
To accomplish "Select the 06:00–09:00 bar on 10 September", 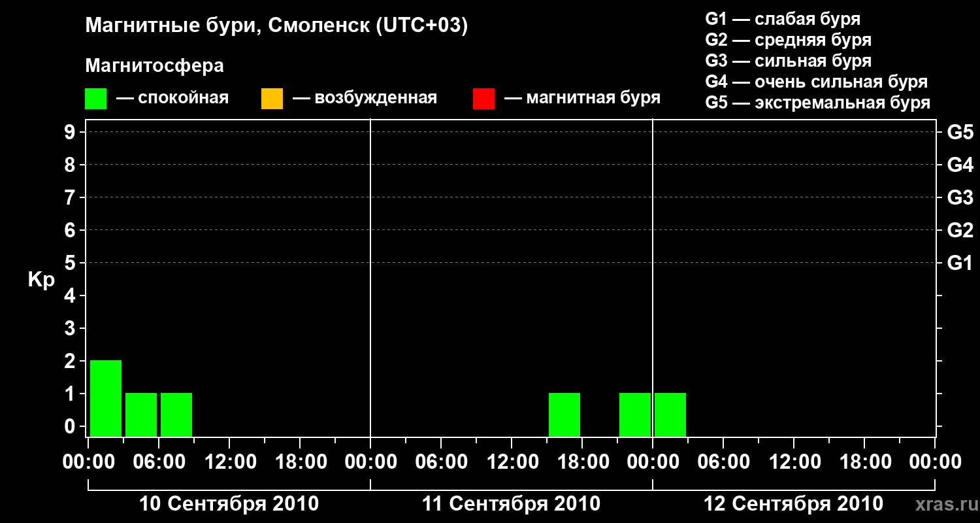I will click(x=176, y=414).
